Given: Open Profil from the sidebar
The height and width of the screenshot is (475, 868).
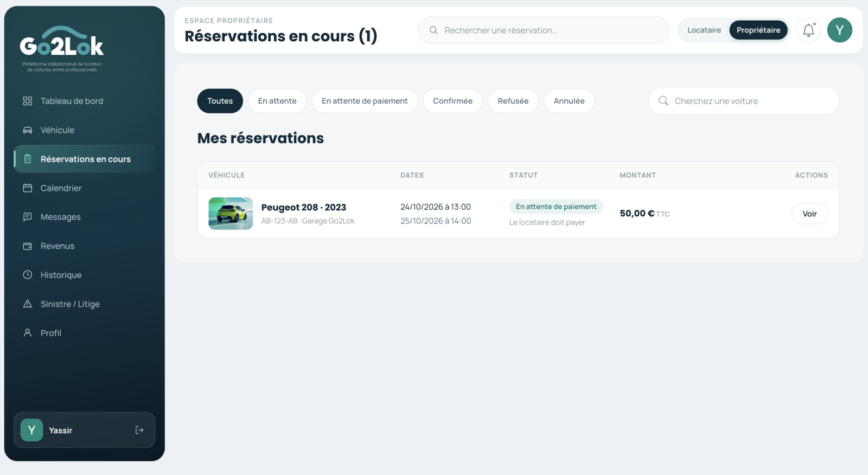Looking at the screenshot, I should tap(84, 333).
